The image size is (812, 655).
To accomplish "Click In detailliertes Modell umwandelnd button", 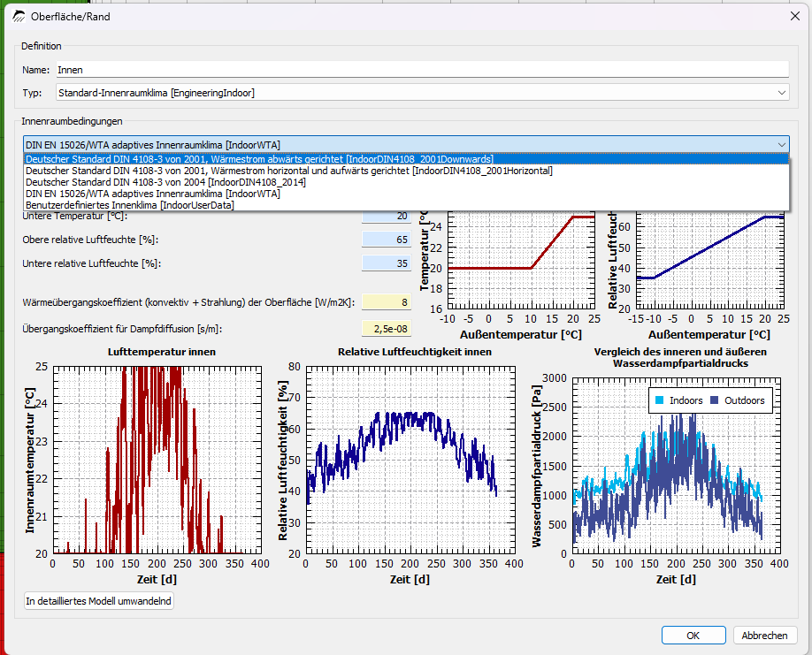I will [99, 601].
